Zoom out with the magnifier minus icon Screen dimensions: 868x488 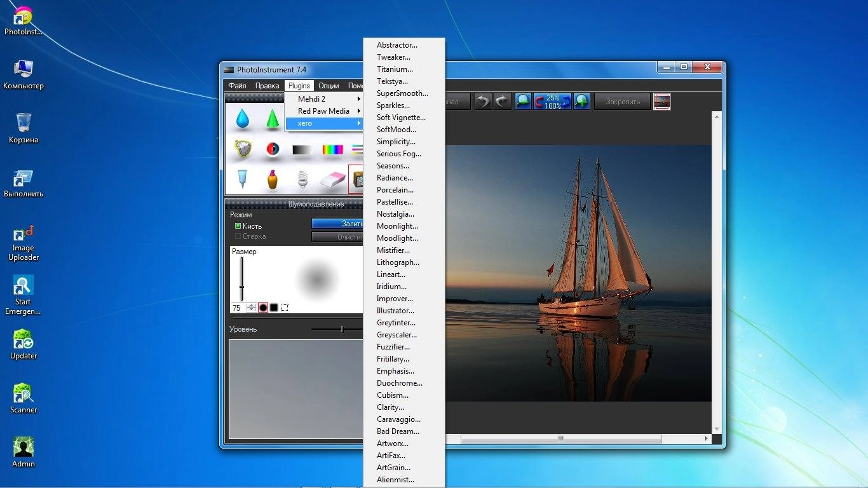point(523,101)
